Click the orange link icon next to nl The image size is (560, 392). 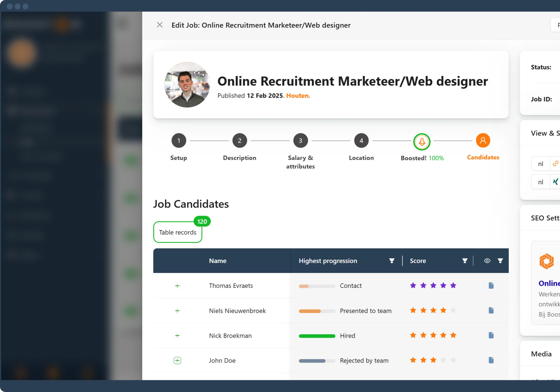[x=556, y=164]
